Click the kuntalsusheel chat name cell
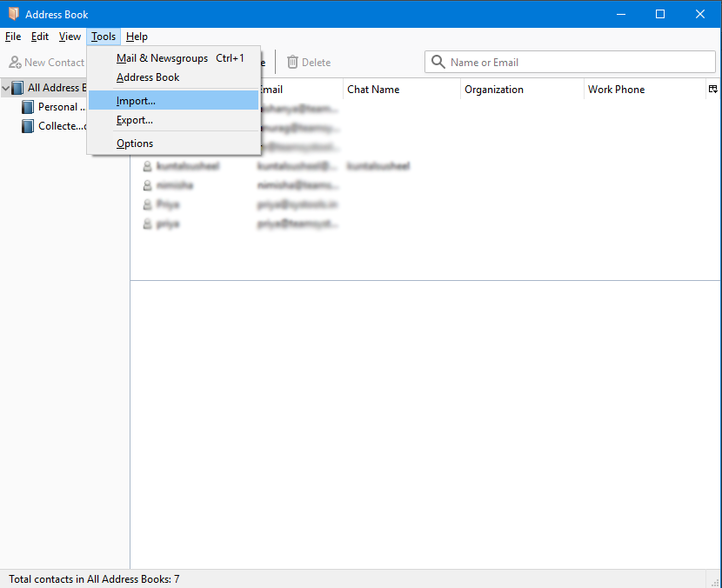 [378, 166]
